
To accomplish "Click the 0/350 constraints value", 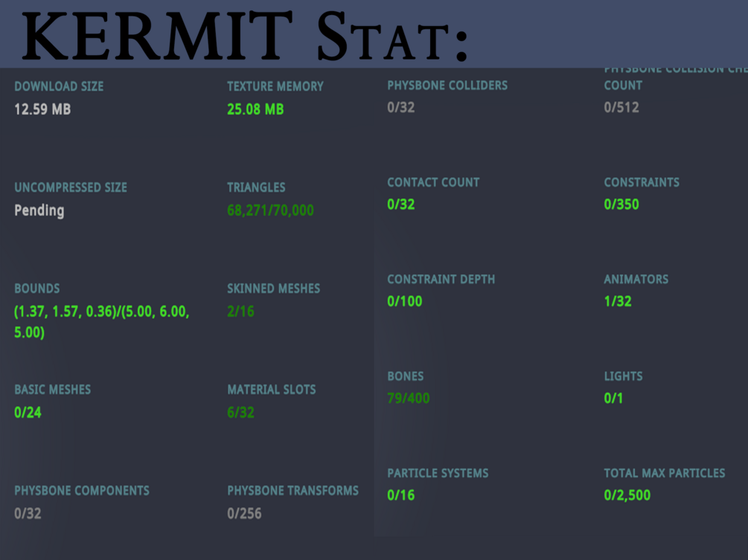I will tap(621, 205).
